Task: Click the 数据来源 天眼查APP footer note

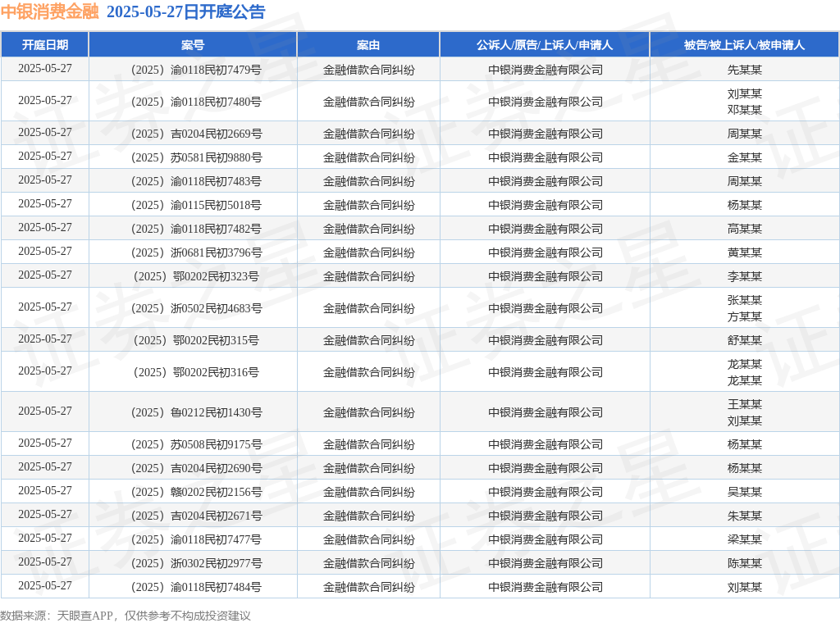Action: tap(126, 616)
